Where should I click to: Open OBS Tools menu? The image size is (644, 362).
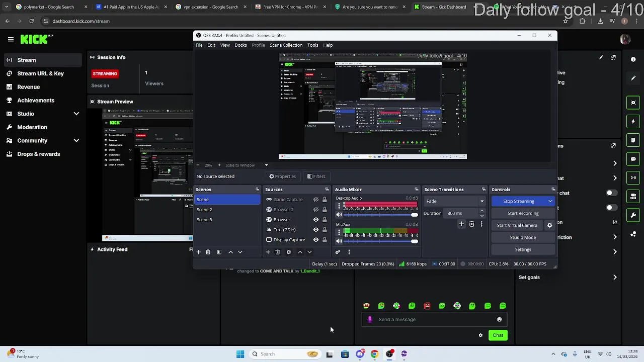(312, 45)
